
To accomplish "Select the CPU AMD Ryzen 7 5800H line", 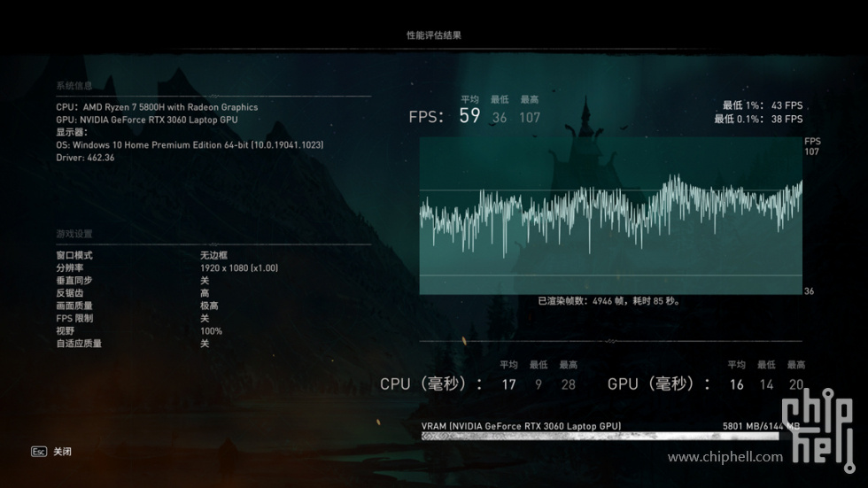I will click(157, 107).
